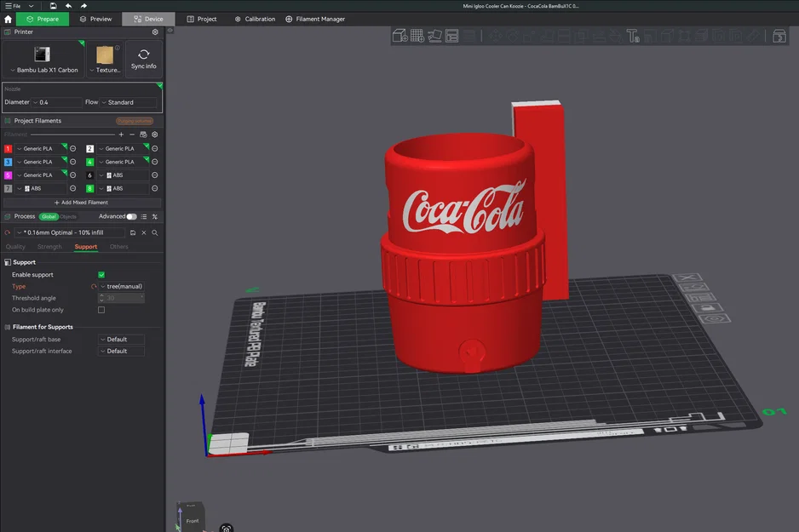The image size is (799, 532).
Task: Arrange all objects using toolbar icon
Action: [452, 36]
